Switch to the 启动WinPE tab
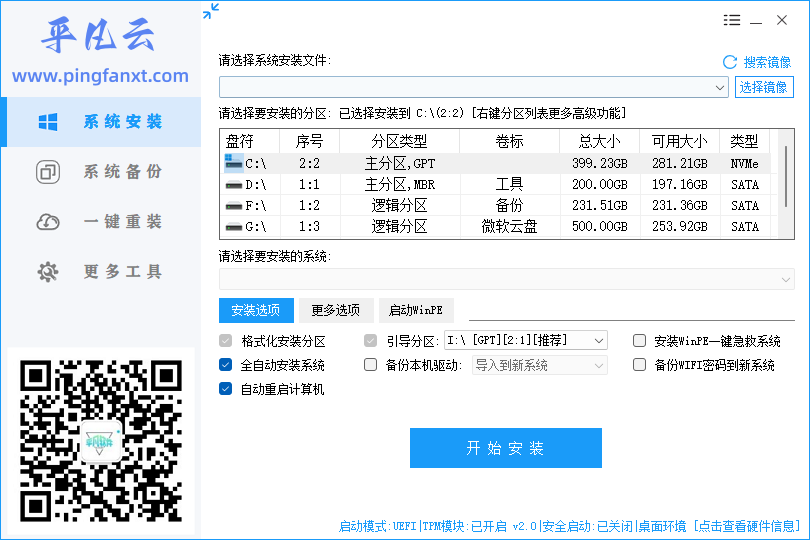 tap(416, 310)
